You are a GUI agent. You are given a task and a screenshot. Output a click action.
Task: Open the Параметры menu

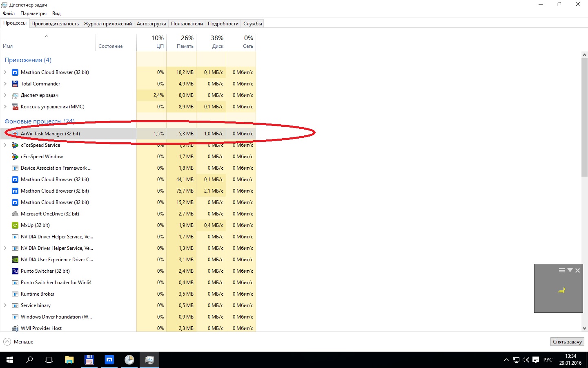click(33, 13)
